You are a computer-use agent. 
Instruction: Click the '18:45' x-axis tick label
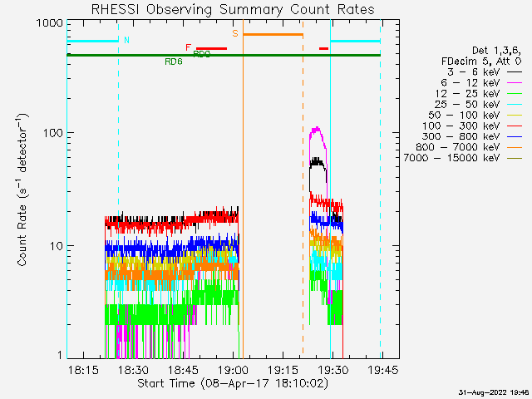tap(183, 370)
